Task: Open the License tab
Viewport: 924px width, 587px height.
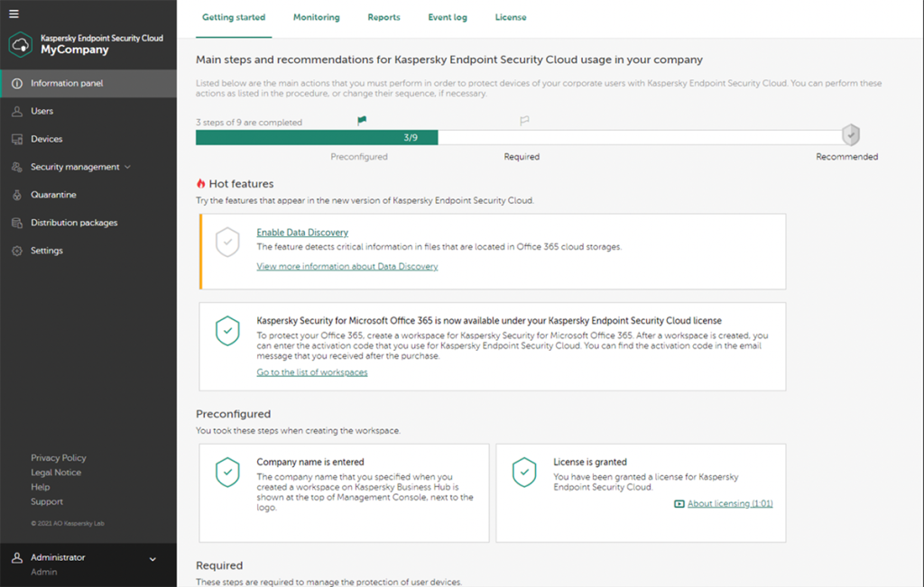Action: click(511, 18)
